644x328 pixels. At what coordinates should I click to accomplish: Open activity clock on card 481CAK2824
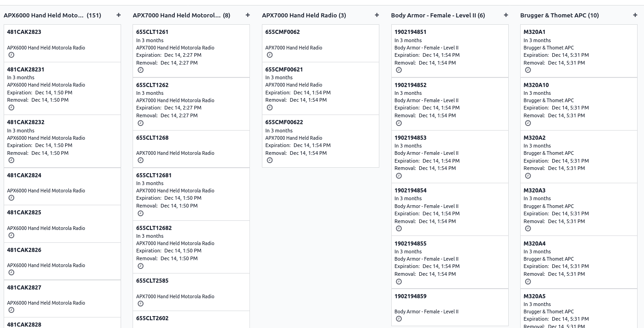point(11,198)
